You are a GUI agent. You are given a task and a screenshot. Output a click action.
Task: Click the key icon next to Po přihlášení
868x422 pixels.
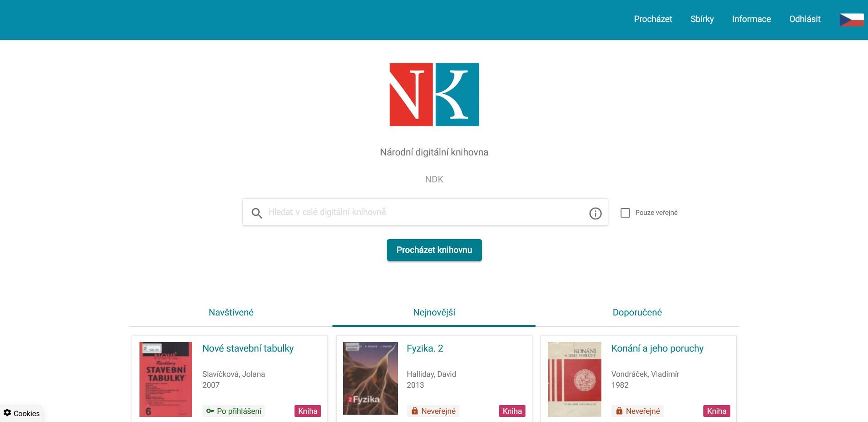click(x=210, y=411)
